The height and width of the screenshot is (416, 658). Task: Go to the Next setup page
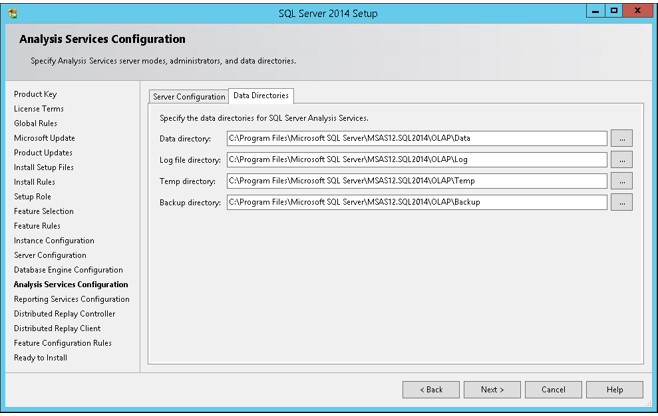[x=492, y=390]
